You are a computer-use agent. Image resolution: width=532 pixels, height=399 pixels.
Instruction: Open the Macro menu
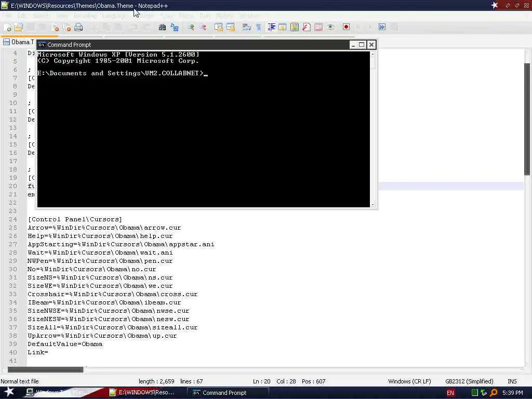(x=186, y=16)
